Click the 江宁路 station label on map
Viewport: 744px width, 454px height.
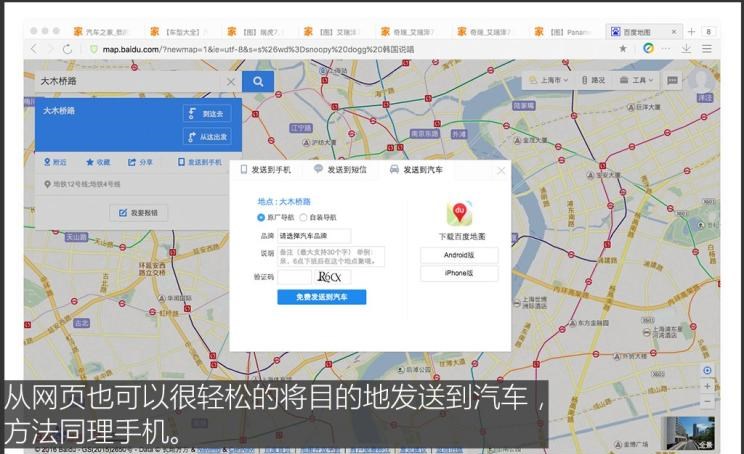click(x=301, y=128)
